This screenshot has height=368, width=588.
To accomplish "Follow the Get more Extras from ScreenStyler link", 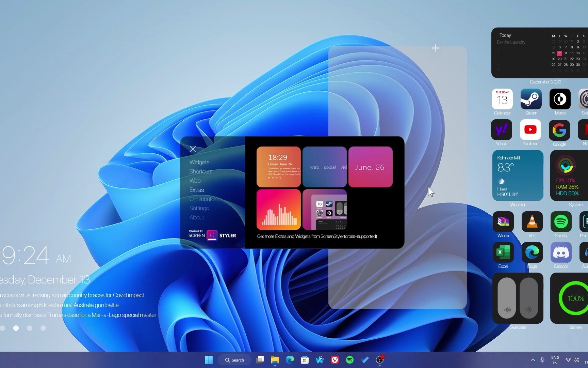I will point(317,236).
